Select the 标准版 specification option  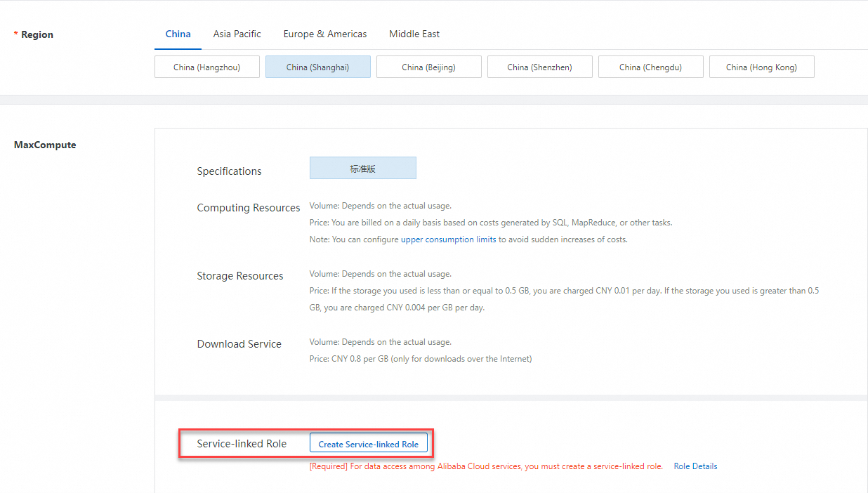point(363,168)
